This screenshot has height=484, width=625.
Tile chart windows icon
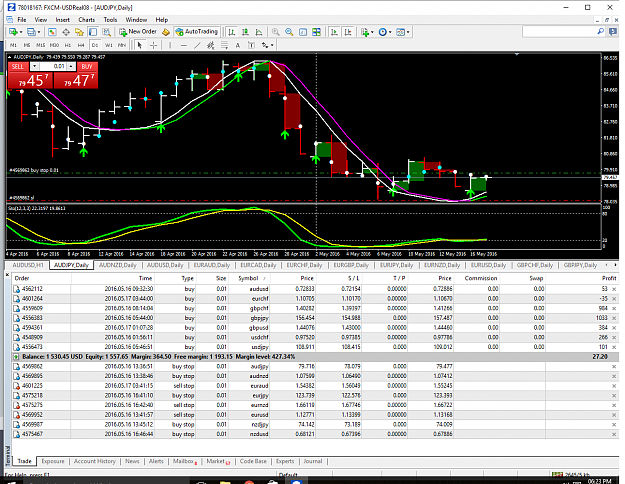(316, 32)
